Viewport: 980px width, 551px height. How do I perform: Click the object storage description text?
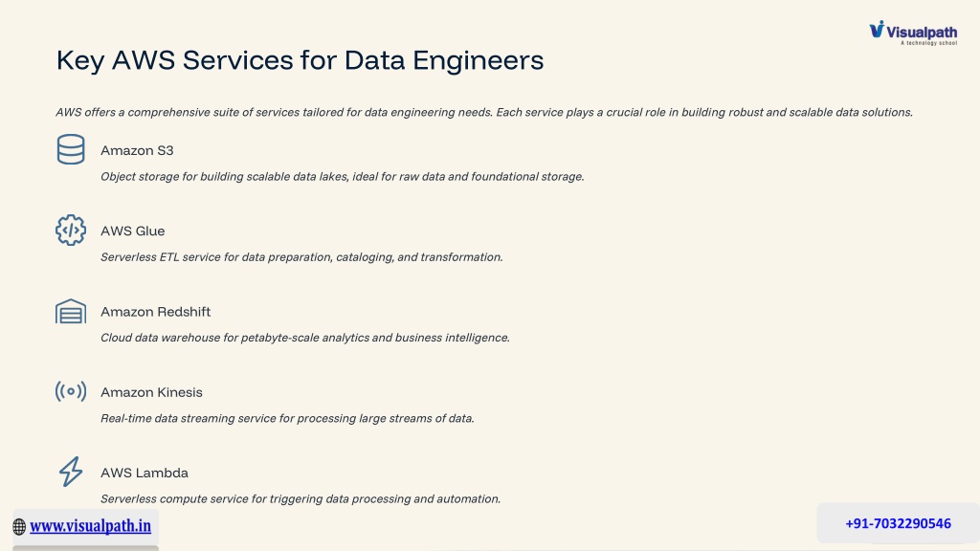343,177
